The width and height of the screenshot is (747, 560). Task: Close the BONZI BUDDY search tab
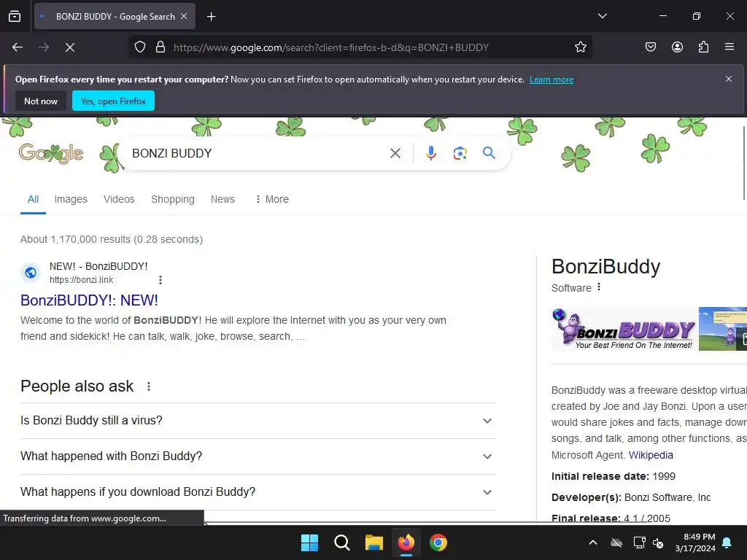184,16
